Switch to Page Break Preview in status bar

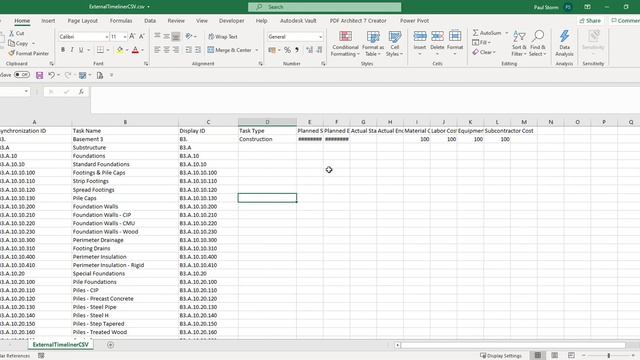571,356
